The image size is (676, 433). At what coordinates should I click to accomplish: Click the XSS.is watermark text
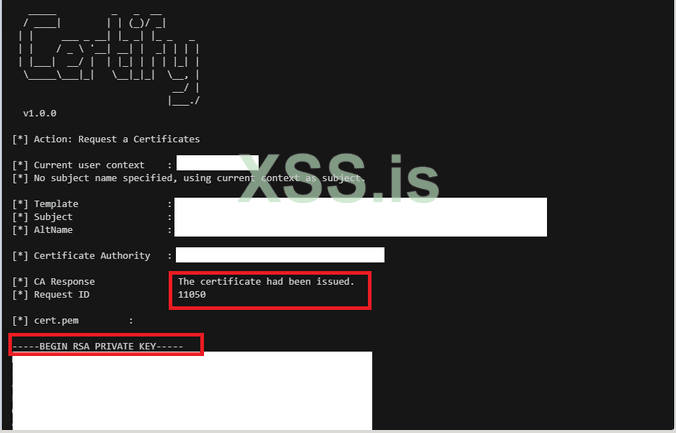pos(339,178)
